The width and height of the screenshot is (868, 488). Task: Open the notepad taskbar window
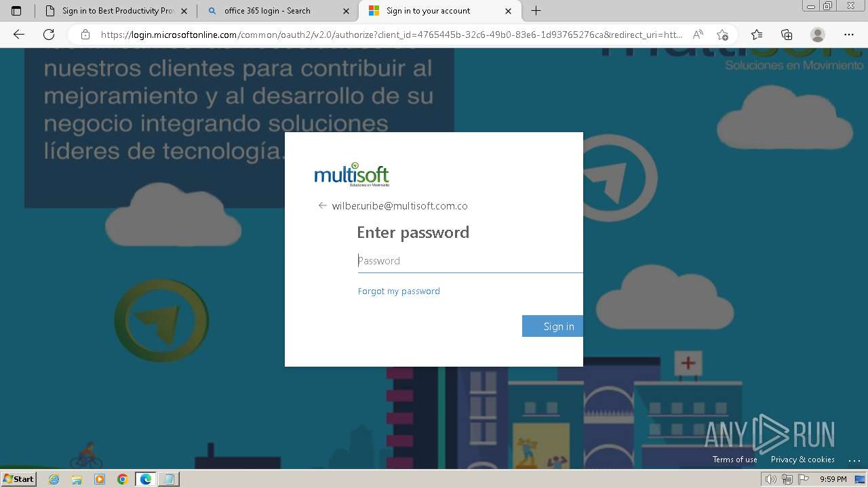click(x=169, y=479)
